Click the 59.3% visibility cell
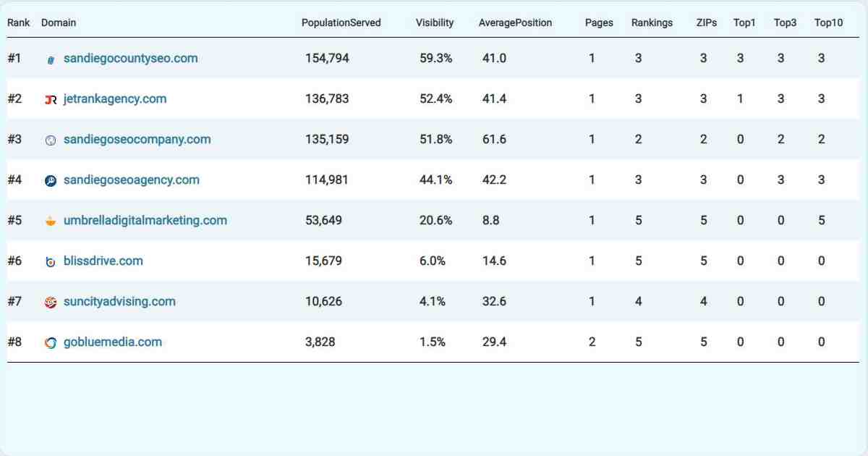868x456 pixels. pos(436,59)
